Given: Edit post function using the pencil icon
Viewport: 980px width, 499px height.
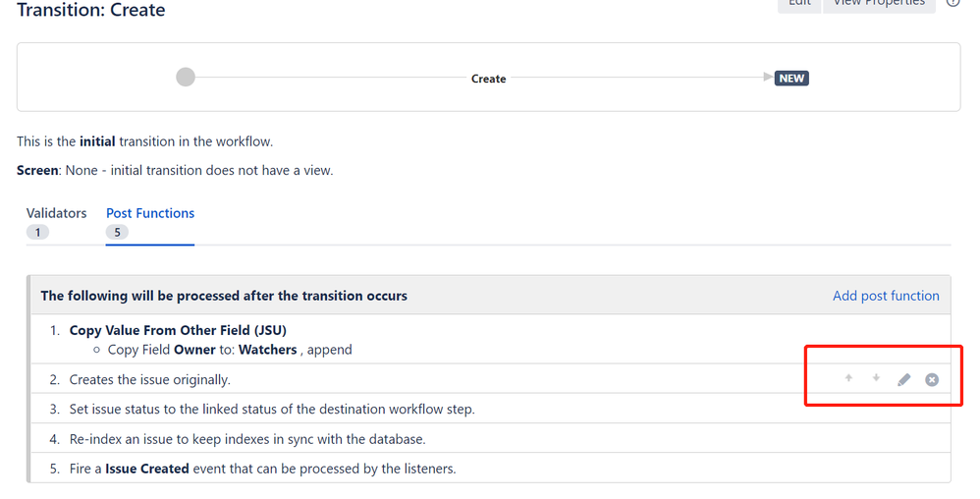Looking at the screenshot, I should point(903,379).
